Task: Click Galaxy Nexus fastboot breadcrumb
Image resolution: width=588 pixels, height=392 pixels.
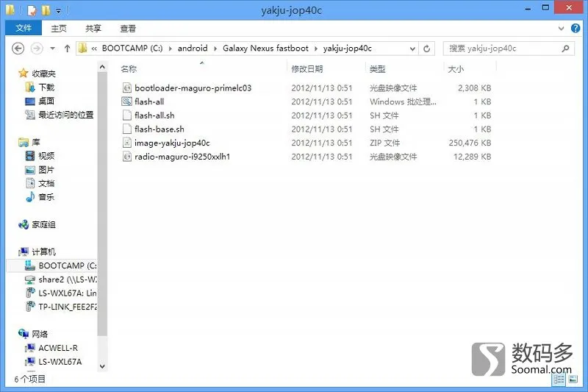Action: (x=265, y=49)
